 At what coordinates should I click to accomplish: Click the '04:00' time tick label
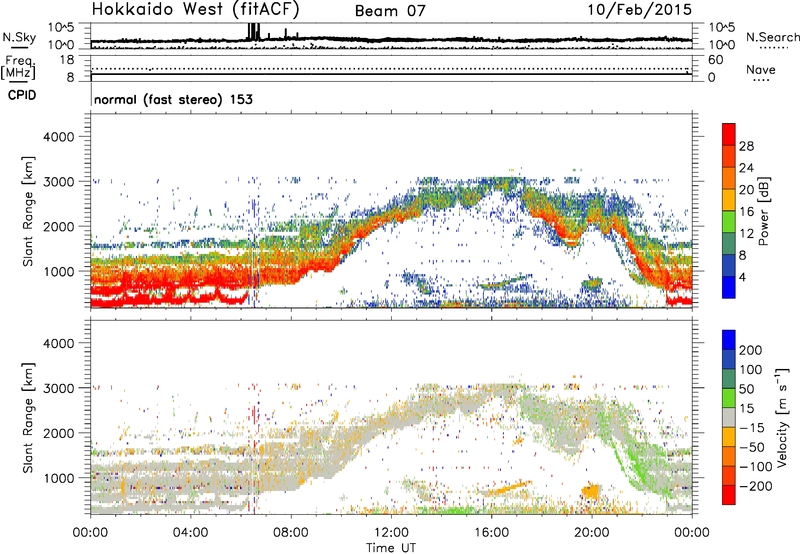[190, 533]
